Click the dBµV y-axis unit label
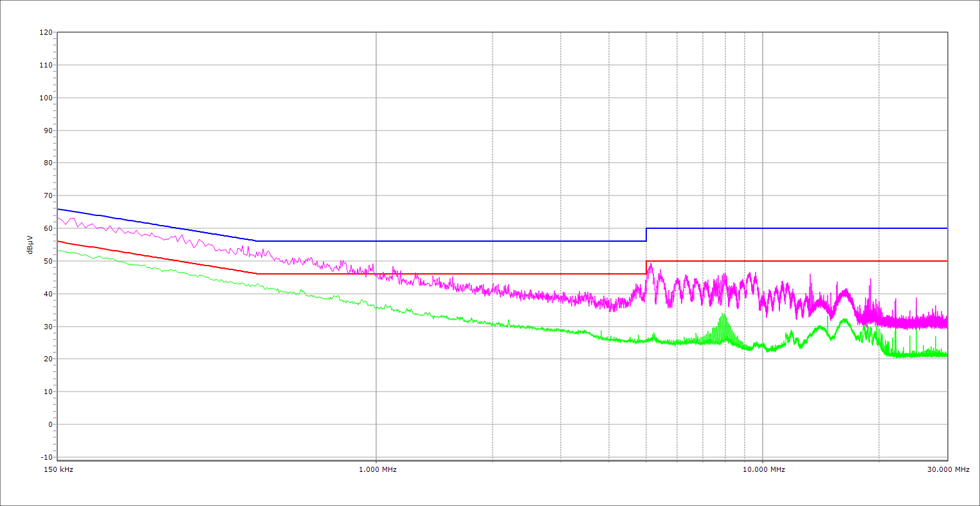 tap(30, 244)
